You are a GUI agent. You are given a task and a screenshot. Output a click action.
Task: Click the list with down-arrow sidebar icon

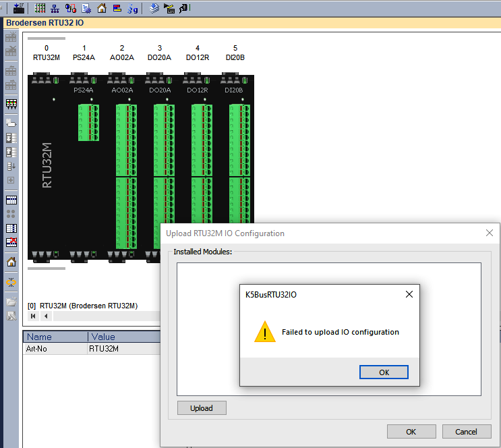pos(11,166)
